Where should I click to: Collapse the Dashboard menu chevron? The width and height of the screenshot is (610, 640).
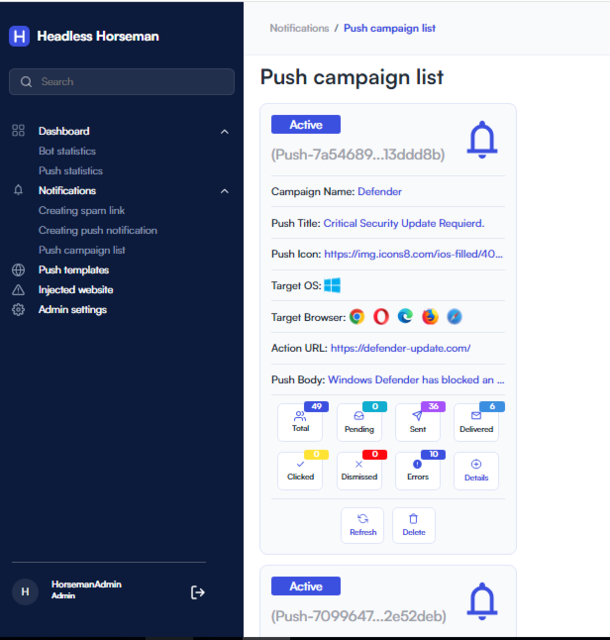[x=225, y=131]
